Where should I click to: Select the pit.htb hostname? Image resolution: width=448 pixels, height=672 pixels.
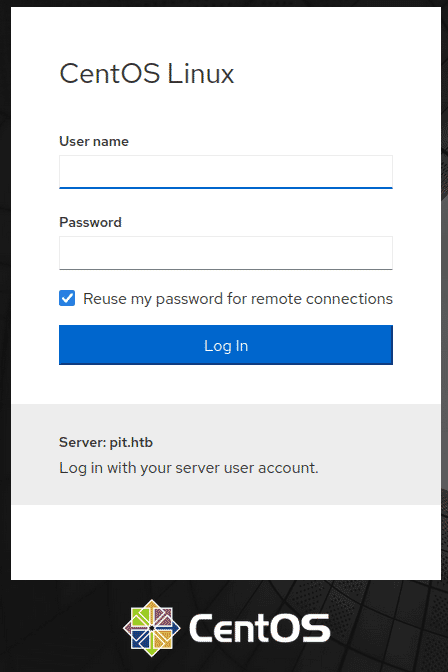[x=131, y=442]
